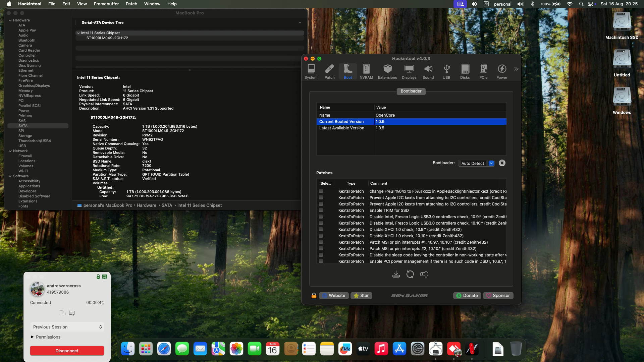Screen dimensions: 644x362
Task: Open the App Store from the Dock
Action: (x=399, y=349)
